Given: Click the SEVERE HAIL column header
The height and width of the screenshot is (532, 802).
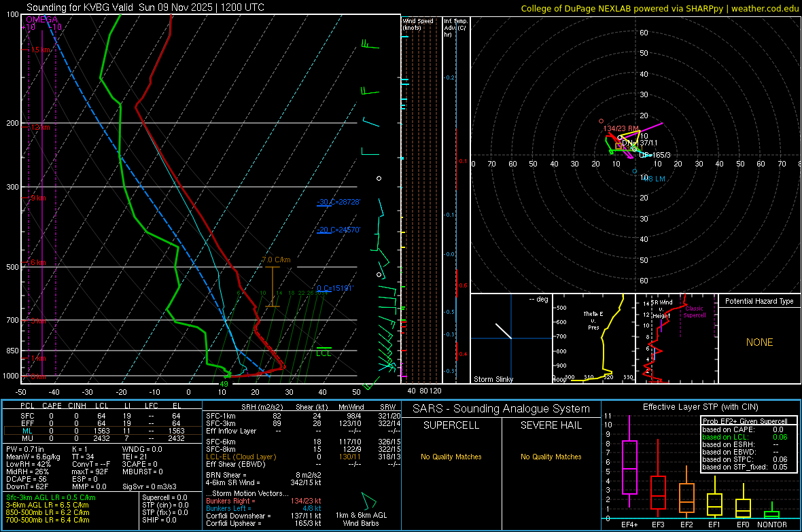Looking at the screenshot, I should (551, 425).
